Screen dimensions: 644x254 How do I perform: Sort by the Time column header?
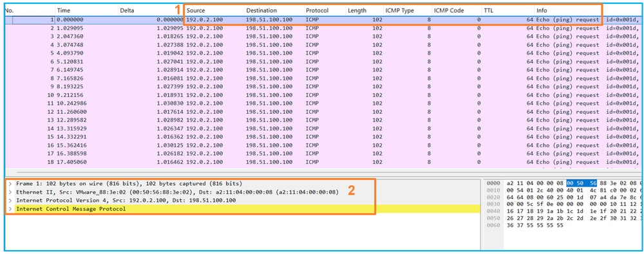(86, 10)
